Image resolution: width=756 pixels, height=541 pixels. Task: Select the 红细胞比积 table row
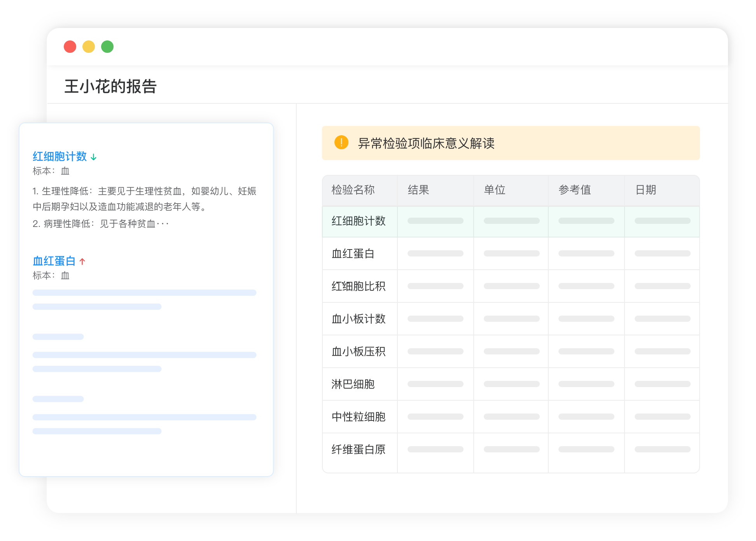(358, 286)
